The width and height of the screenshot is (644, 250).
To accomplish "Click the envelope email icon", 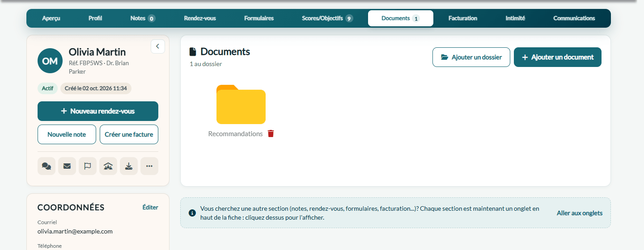I will coord(67,166).
